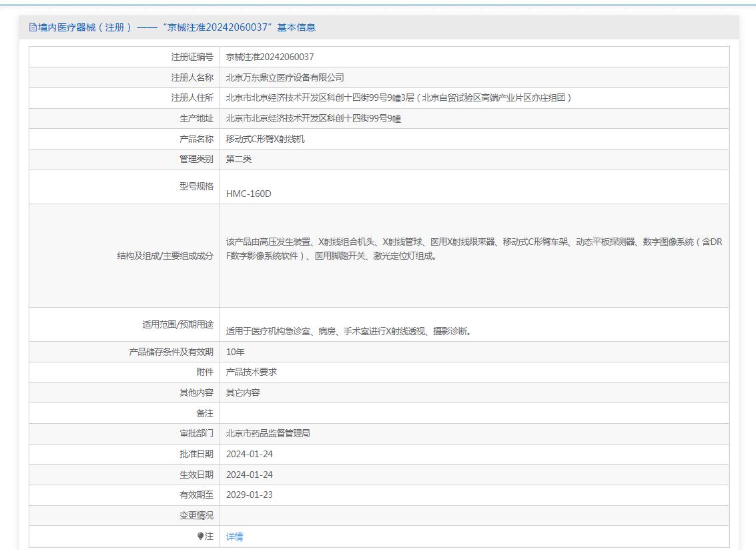
Task: Click attachment value 产品技术要求
Action: coord(251,372)
